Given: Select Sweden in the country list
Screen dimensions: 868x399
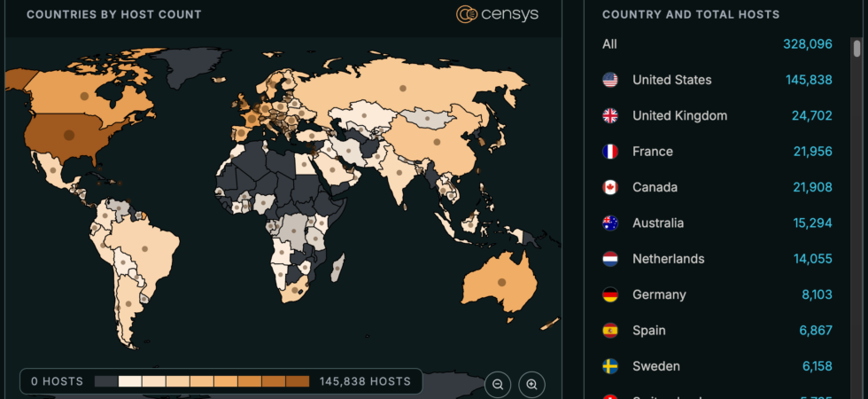Looking at the screenshot, I should [717, 366].
